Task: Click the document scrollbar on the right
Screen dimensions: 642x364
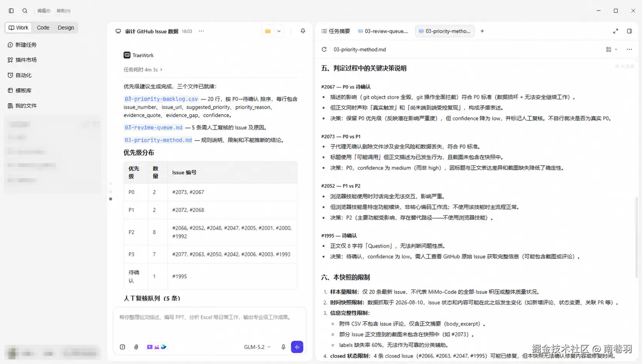Action: (x=637, y=237)
